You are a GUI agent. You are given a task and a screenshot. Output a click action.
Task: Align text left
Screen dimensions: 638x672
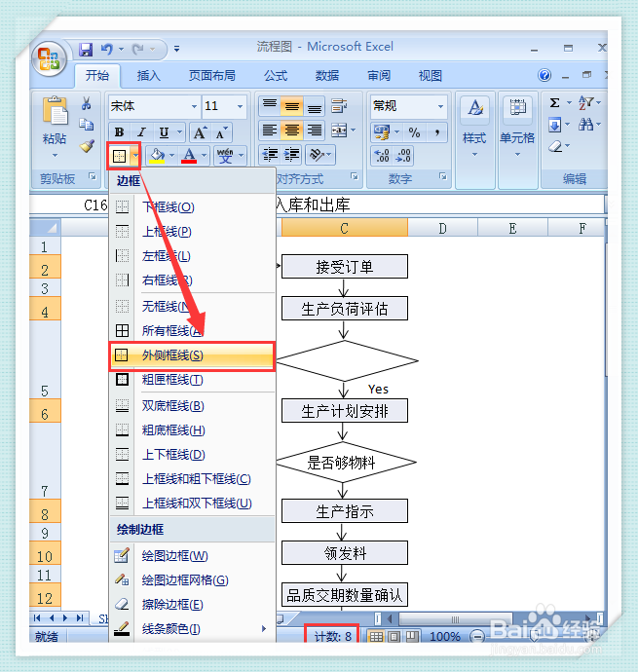point(270,131)
